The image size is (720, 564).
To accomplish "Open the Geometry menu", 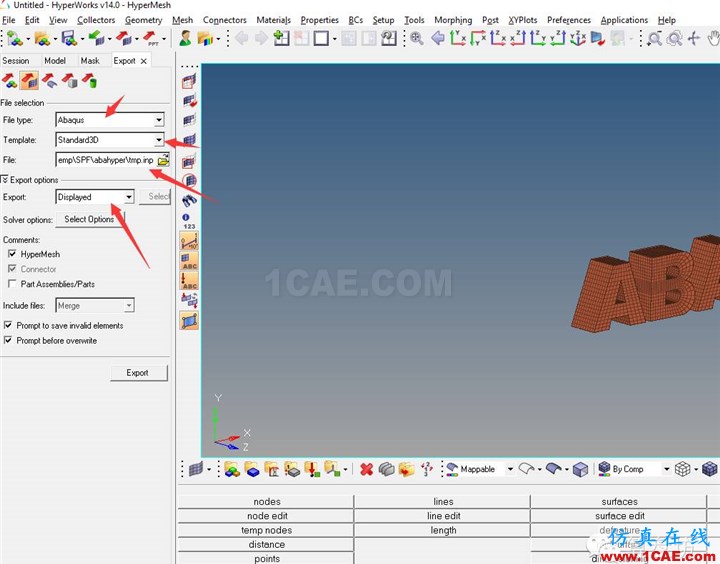I will 143,20.
